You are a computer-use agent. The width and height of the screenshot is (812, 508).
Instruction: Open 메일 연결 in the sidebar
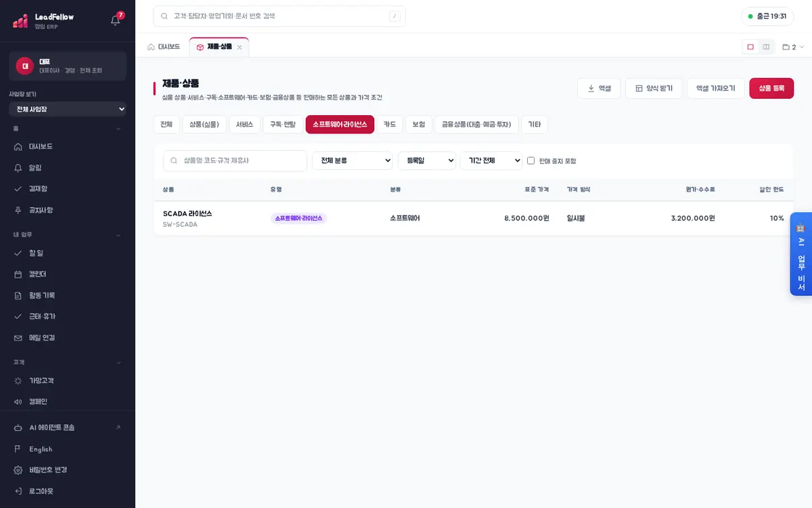tap(68, 337)
